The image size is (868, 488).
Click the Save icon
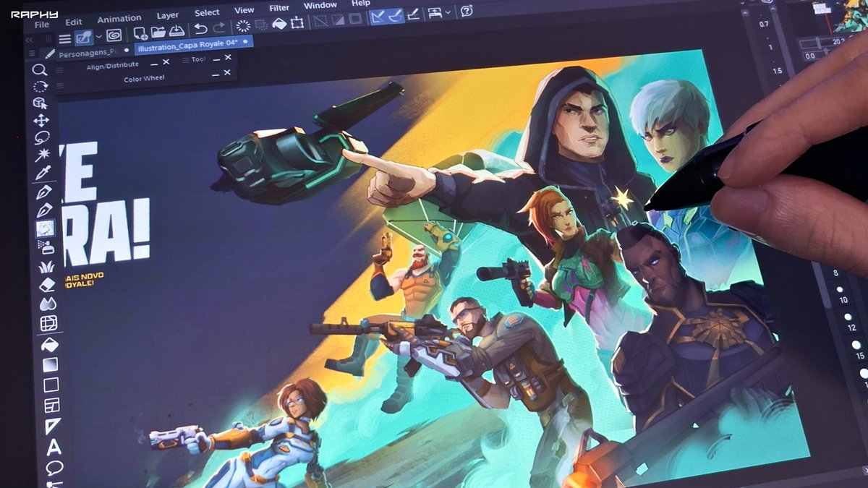(x=176, y=31)
